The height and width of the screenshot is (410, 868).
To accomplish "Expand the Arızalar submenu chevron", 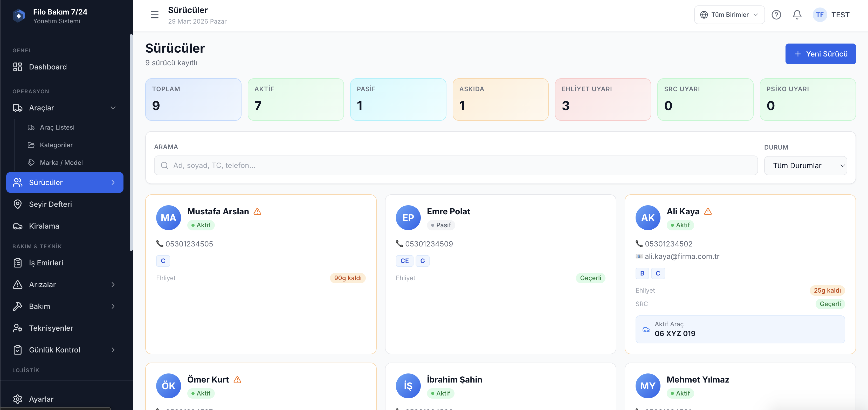I will [113, 285].
